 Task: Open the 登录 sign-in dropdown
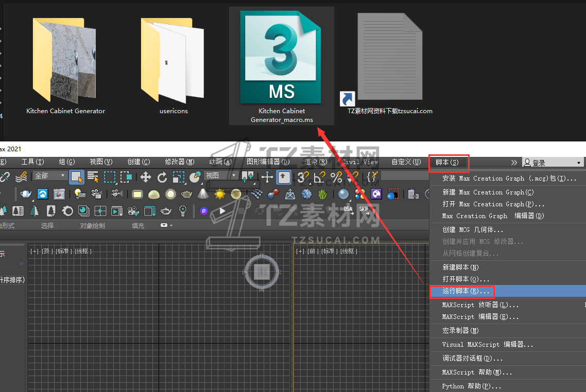point(553,163)
